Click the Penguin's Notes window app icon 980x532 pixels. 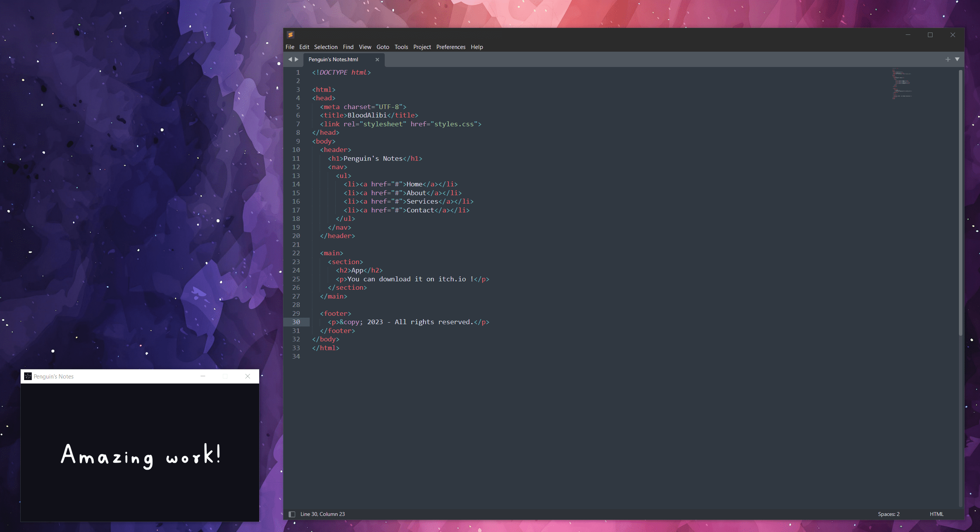pos(28,376)
